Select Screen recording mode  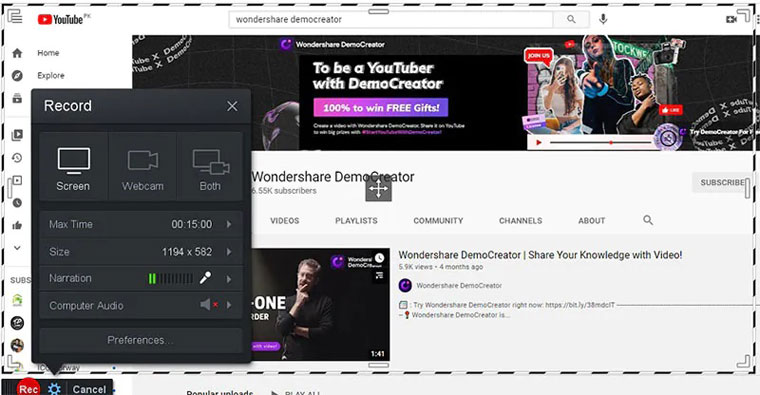click(x=73, y=167)
